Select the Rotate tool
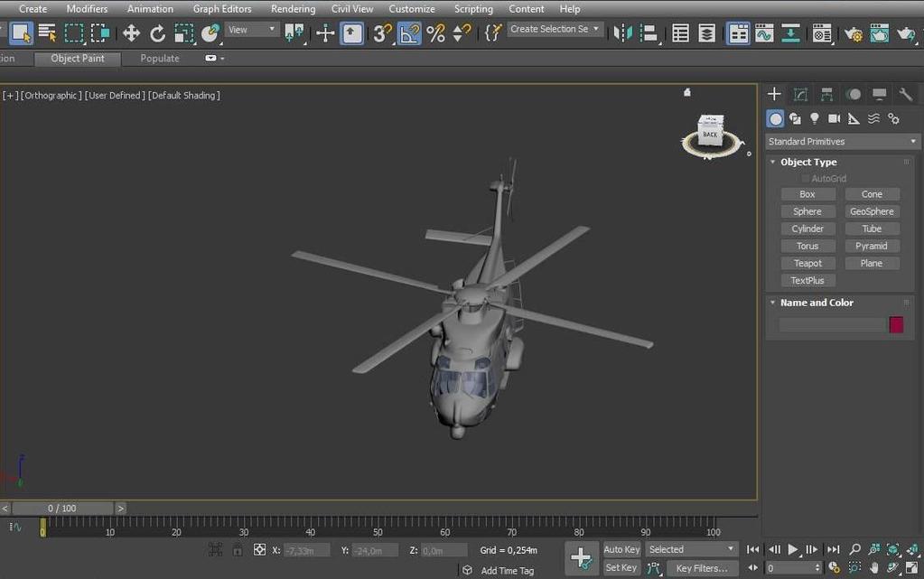Viewport: 924px width, 579px height. [x=157, y=33]
